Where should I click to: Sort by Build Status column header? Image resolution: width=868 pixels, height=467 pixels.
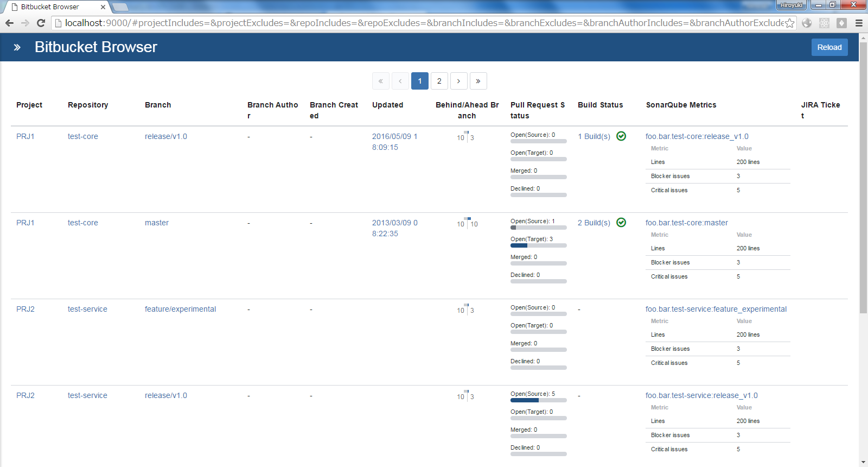click(x=601, y=105)
